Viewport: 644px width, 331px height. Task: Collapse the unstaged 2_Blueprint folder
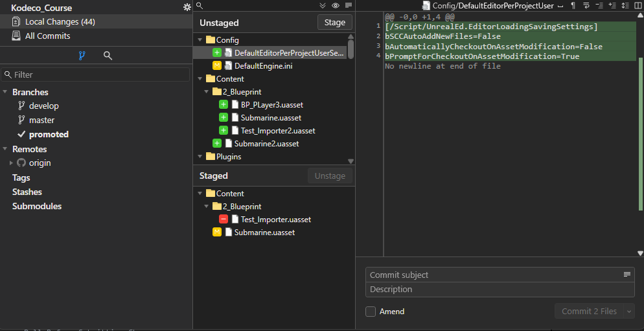point(207,92)
